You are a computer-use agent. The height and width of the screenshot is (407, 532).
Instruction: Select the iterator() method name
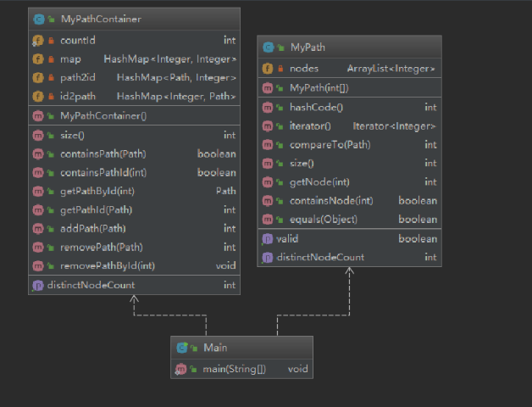coord(310,126)
